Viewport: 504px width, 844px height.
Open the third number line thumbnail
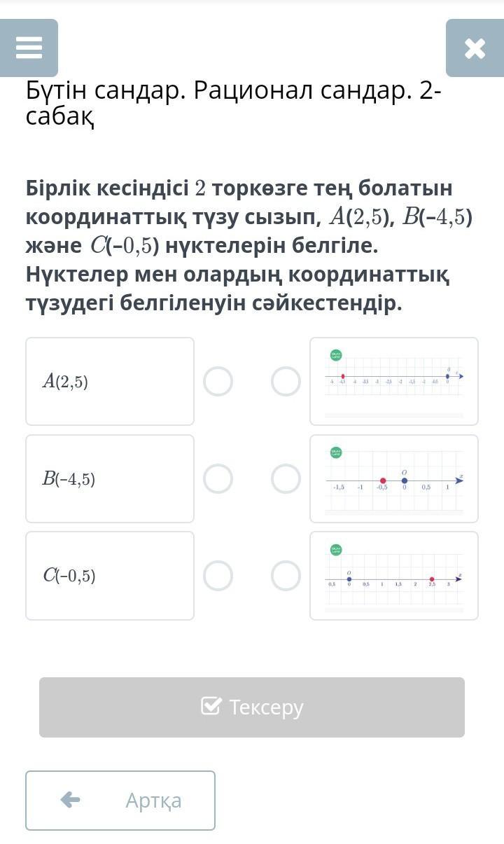[394, 576]
